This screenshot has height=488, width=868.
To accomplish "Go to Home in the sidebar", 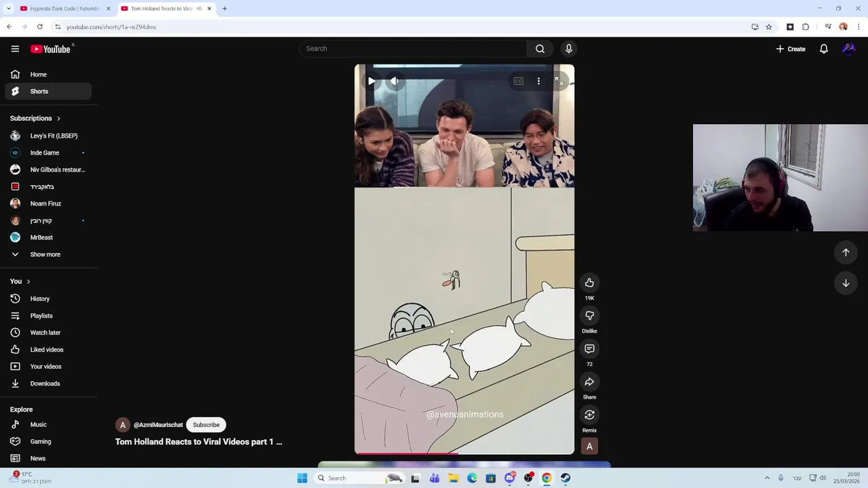I will click(48, 75).
